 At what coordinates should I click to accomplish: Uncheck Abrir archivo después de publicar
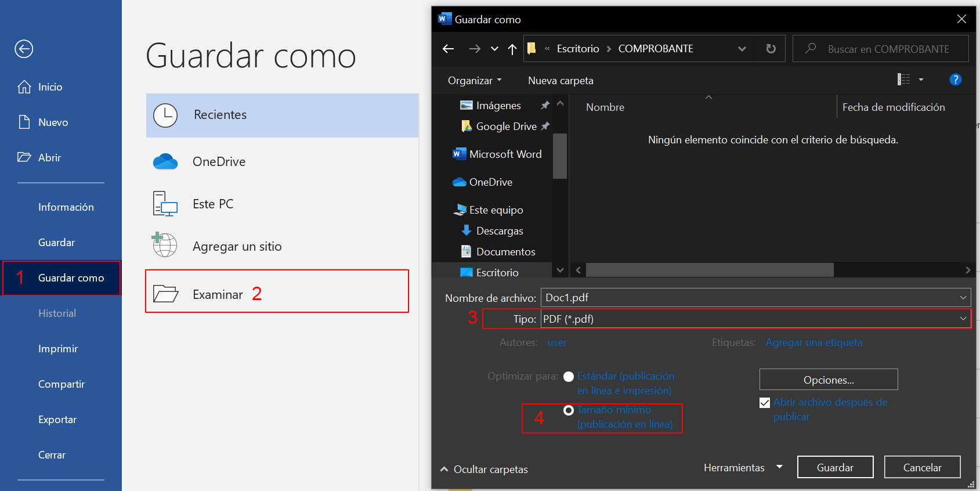click(765, 403)
